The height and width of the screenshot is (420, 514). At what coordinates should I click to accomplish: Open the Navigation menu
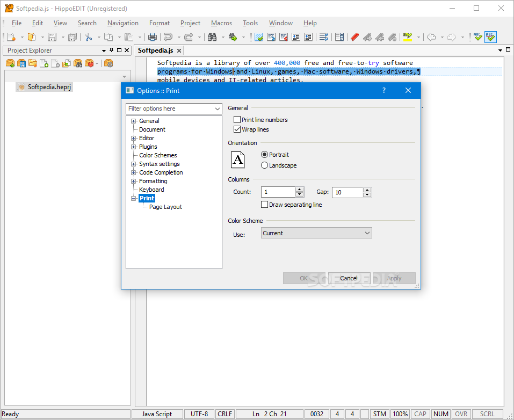tap(123, 23)
